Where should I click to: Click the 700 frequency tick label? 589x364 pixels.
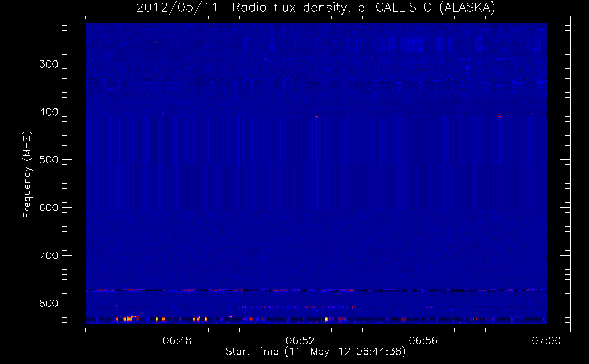pos(49,256)
